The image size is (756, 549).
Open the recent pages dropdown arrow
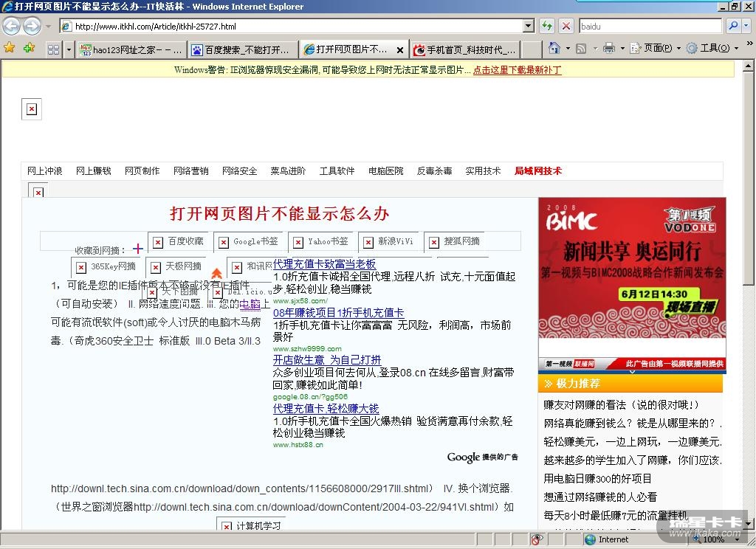[x=48, y=26]
